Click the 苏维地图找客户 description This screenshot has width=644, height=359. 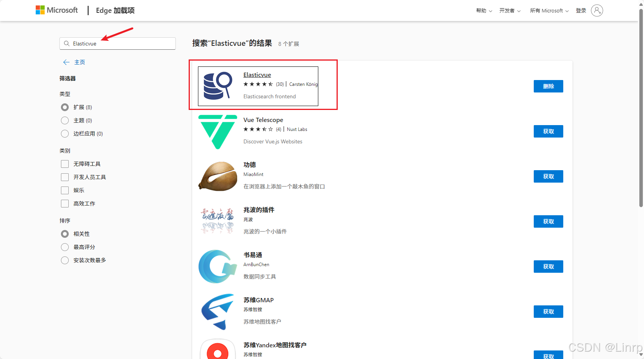[262, 322]
